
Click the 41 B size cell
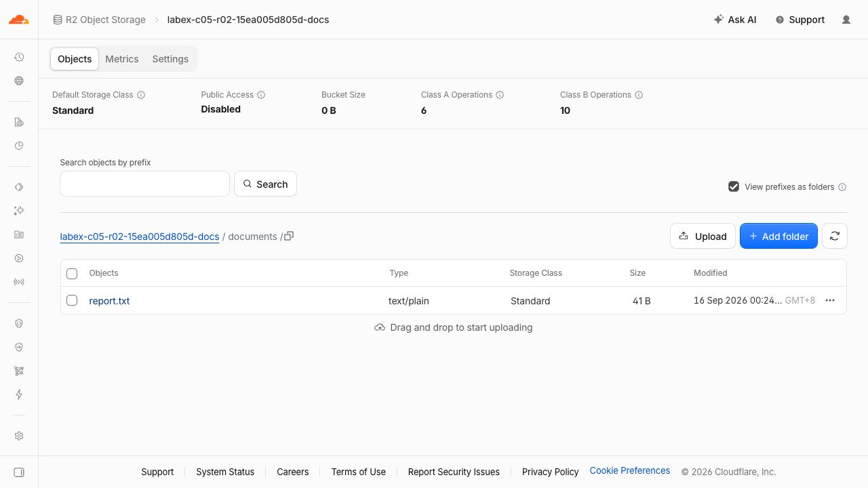coord(642,301)
